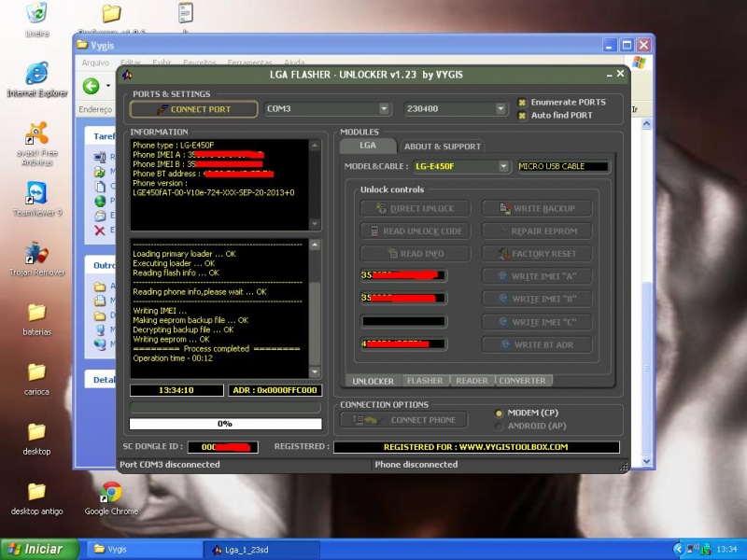The image size is (747, 560).
Task: Click the WRITE BACKUP button
Action: (x=537, y=208)
